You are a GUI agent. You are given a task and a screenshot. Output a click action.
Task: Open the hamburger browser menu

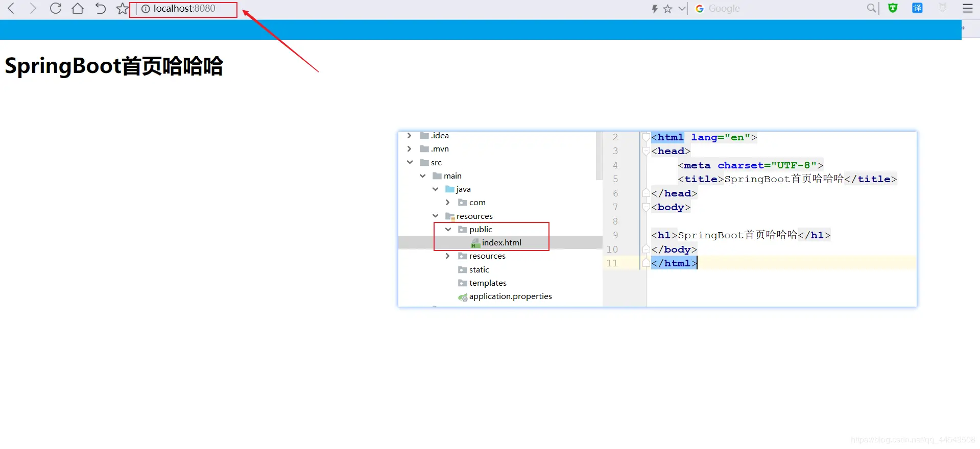click(x=968, y=8)
